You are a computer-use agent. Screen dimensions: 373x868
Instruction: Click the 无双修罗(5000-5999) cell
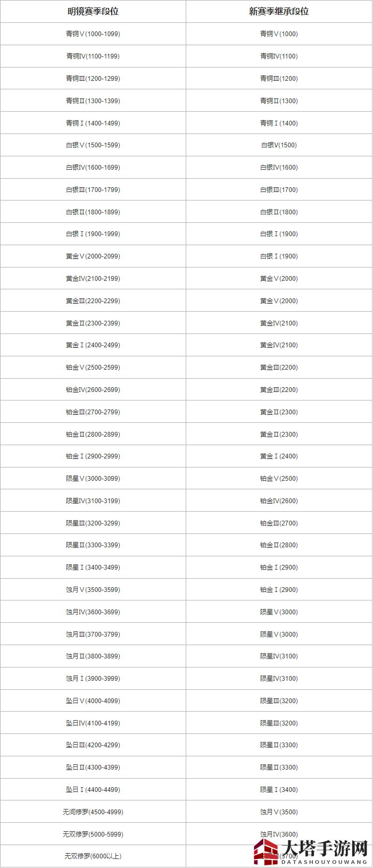[x=93, y=834]
